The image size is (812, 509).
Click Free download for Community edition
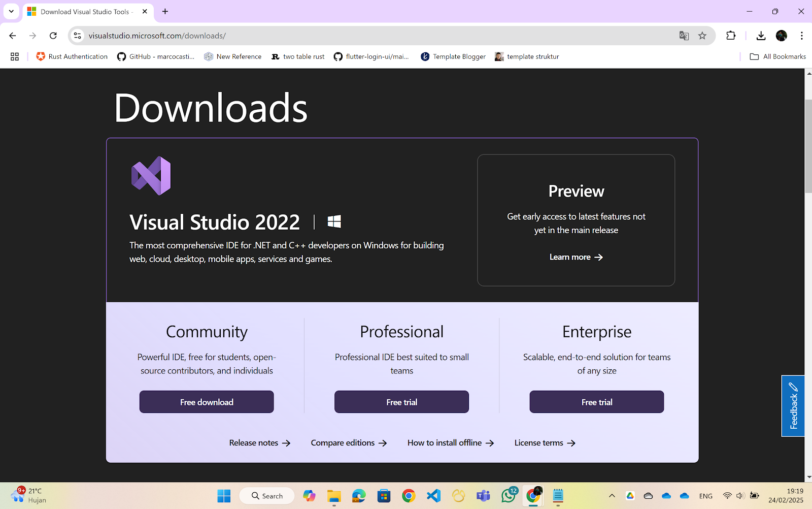(207, 402)
